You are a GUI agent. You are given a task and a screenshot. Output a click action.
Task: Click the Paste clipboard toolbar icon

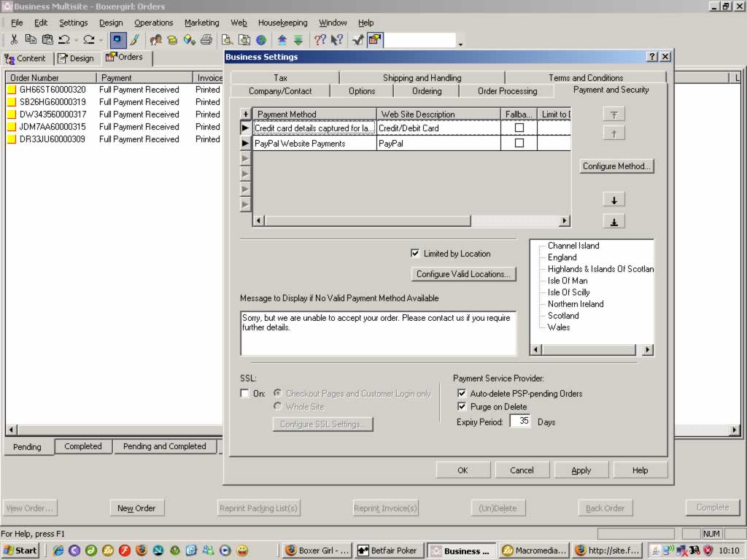(x=47, y=40)
